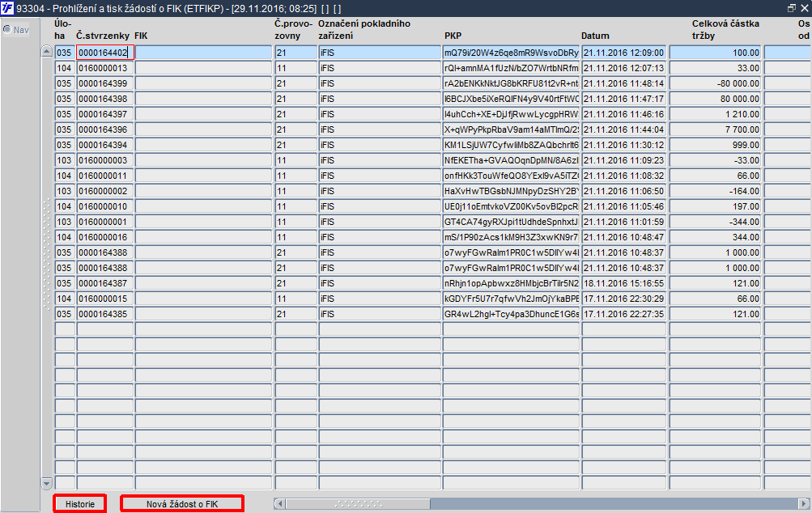The height and width of the screenshot is (513, 812).
Task: Click amount 999.00
Action: 715,144
